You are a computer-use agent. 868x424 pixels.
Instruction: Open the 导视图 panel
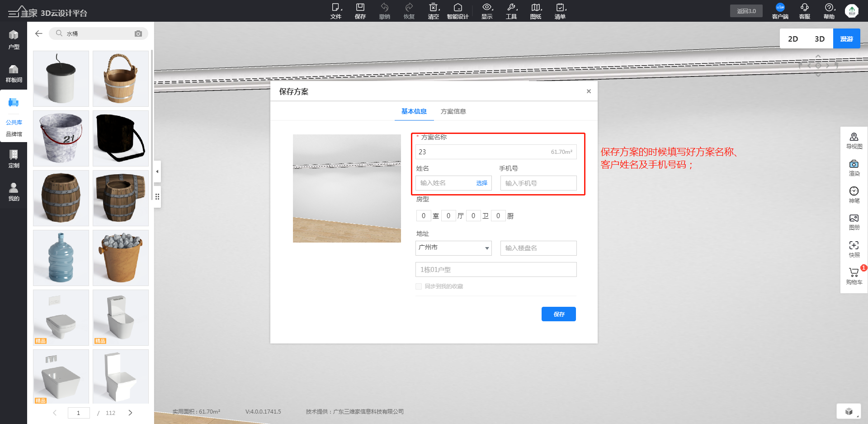[x=854, y=140]
